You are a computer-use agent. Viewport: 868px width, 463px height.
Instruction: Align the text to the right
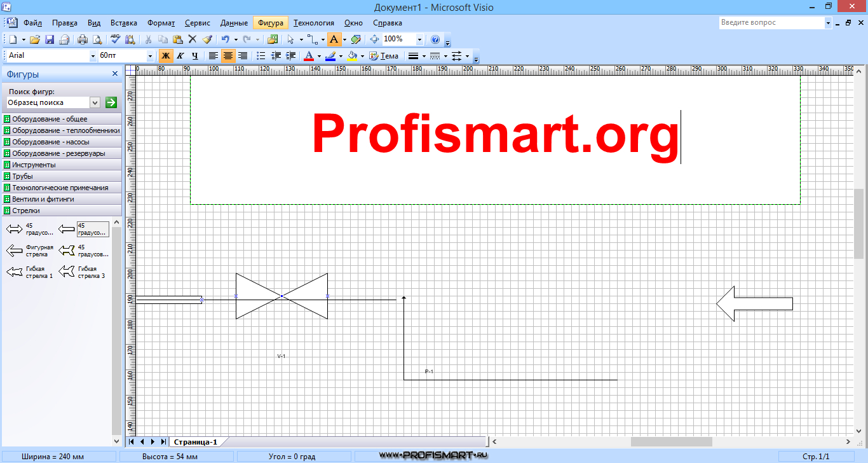click(x=243, y=56)
